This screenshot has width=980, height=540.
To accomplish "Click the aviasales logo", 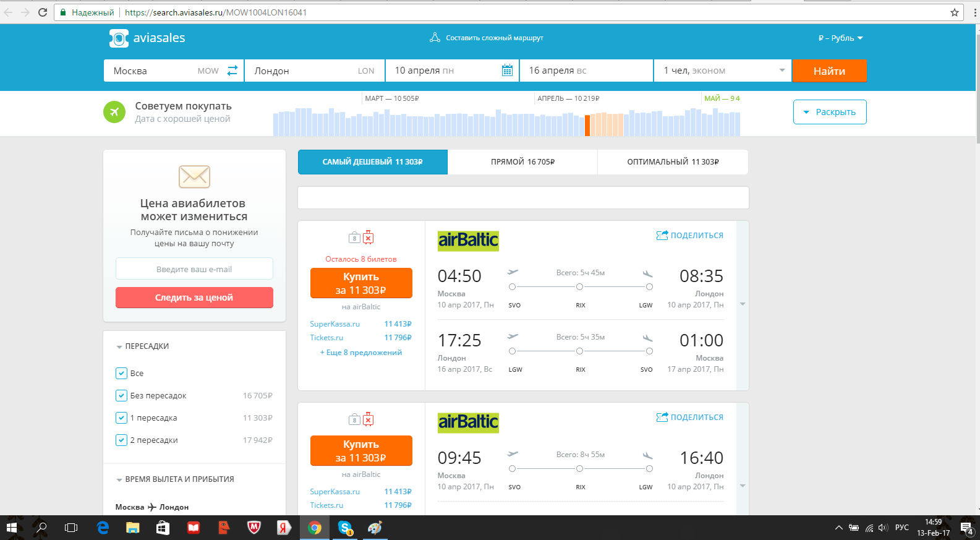I will (x=147, y=38).
